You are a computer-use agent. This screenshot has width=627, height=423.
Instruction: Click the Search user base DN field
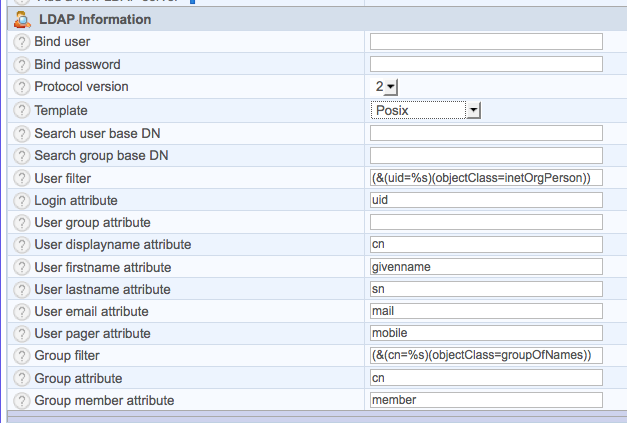tap(486, 133)
